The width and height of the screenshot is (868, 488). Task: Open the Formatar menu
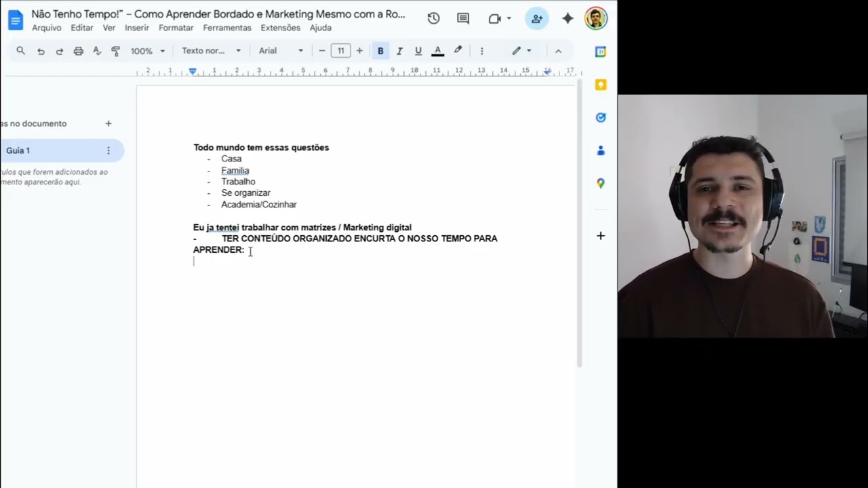[176, 28]
